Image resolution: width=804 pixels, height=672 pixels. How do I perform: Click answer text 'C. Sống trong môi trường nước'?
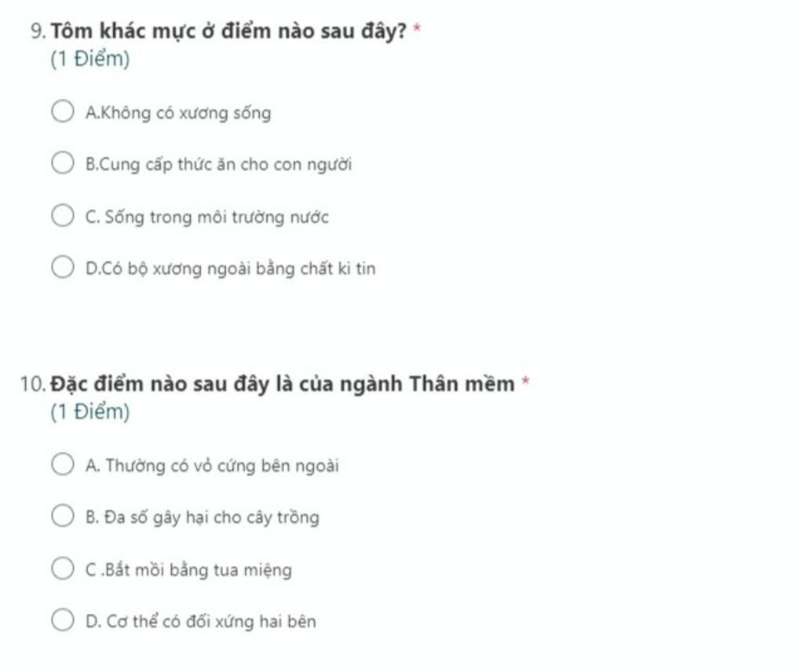coord(206,217)
